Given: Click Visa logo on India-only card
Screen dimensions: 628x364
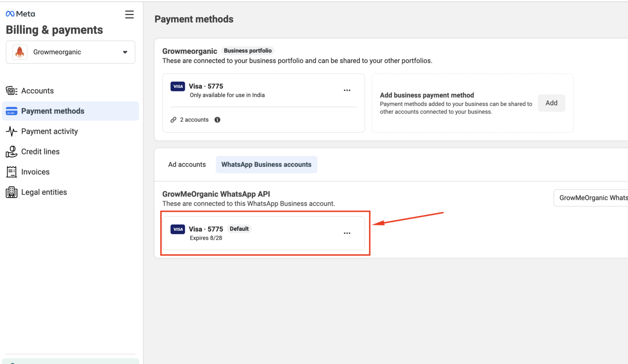Looking at the screenshot, I should 178,86.
